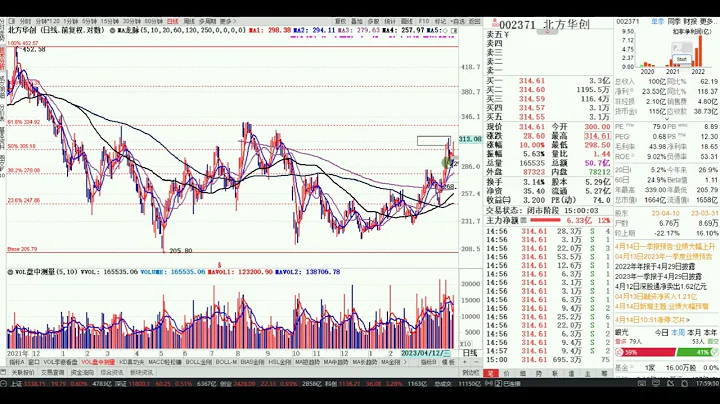The height and width of the screenshot is (404, 720).
Task: Click the green 41% bearish vote bar
Action: 697,353
